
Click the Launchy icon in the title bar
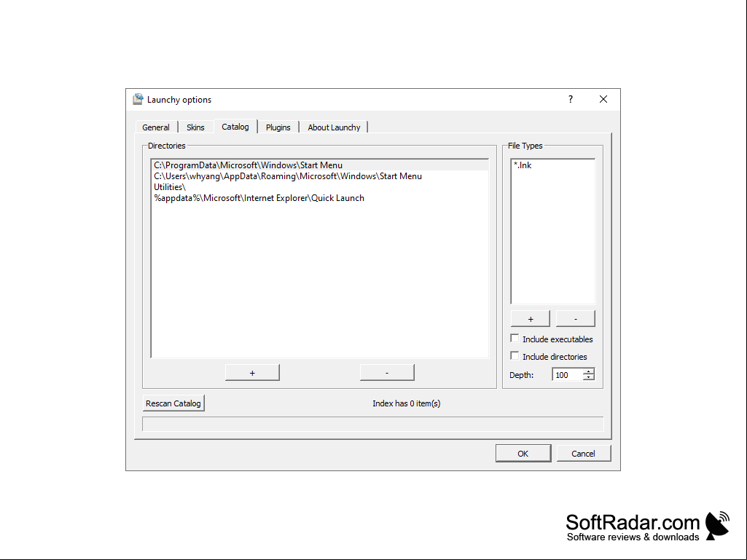138,99
